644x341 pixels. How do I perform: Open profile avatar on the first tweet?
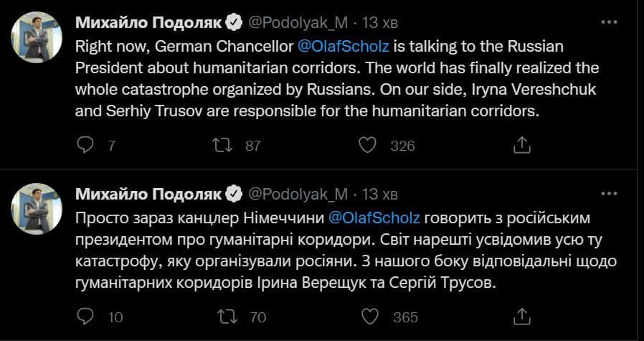coord(37,38)
